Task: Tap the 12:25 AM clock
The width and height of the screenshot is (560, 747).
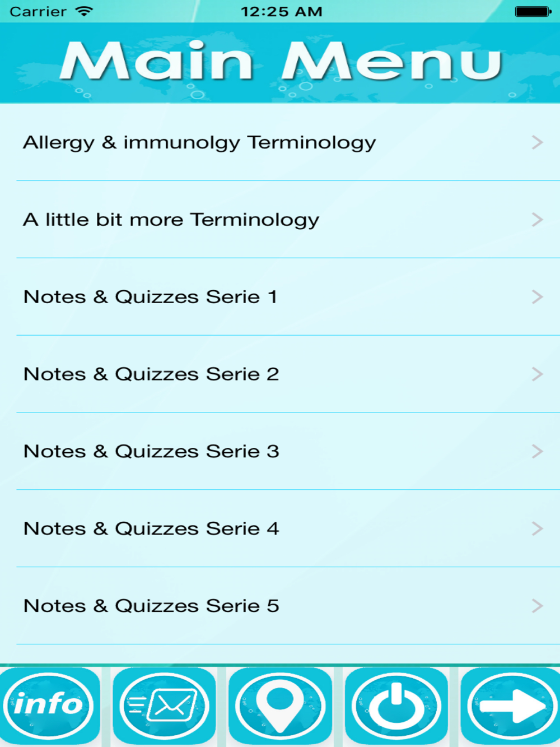Action: click(281, 11)
